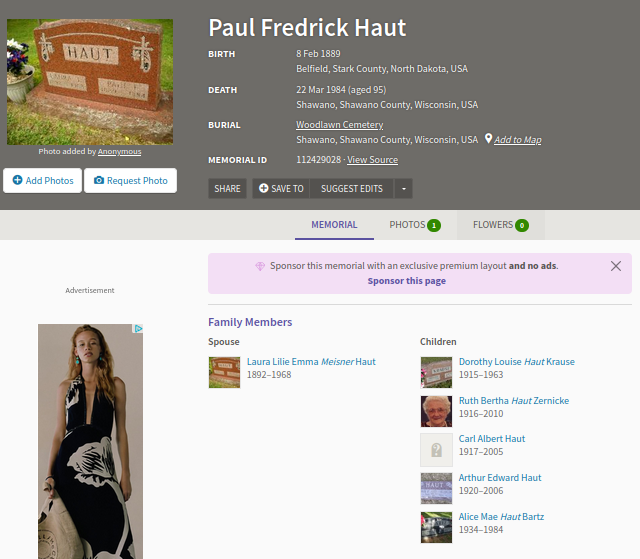
Task: Click the map pin icon beside Add to Map
Action: point(488,139)
